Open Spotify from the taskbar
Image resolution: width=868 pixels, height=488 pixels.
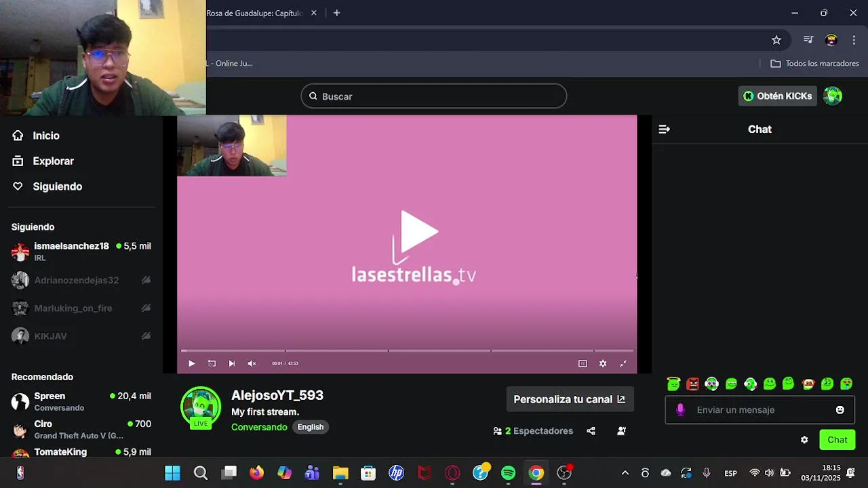(x=508, y=473)
